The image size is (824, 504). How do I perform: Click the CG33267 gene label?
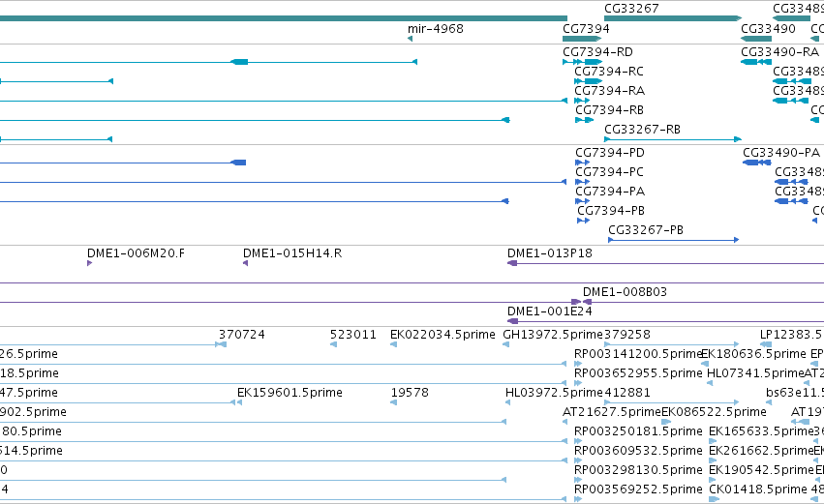[631, 9]
